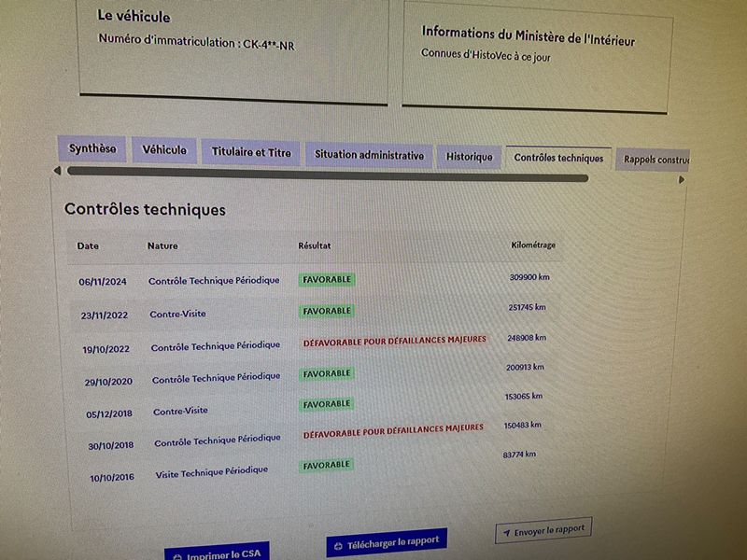Go to the Historique tab

(x=470, y=157)
